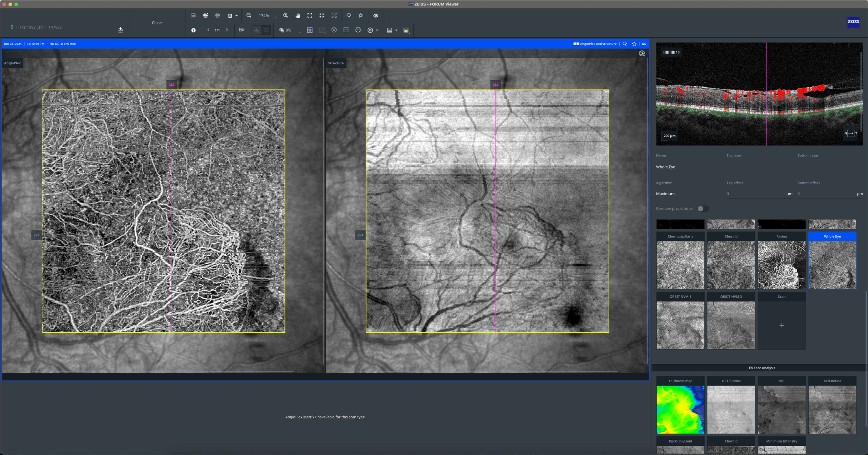The image size is (868, 455).
Task: Click the plain printer icon
Action: point(218,16)
